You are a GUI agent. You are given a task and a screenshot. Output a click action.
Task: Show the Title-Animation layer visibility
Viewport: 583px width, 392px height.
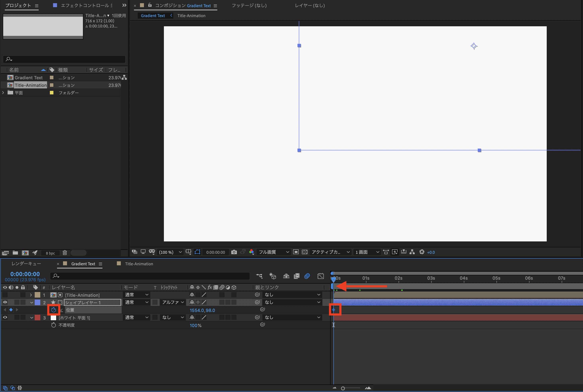point(5,295)
